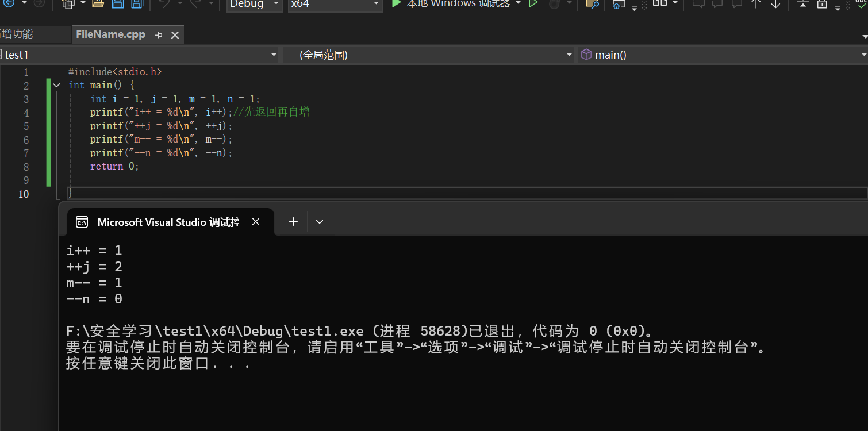Open the console tab list chevron
Image resolution: width=868 pixels, height=431 pixels.
[x=320, y=222]
